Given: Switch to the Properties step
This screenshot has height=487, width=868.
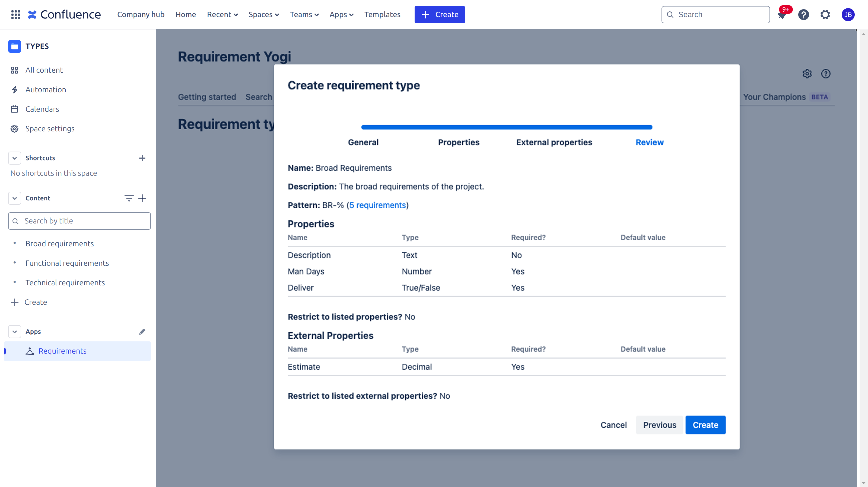Looking at the screenshot, I should coord(459,142).
